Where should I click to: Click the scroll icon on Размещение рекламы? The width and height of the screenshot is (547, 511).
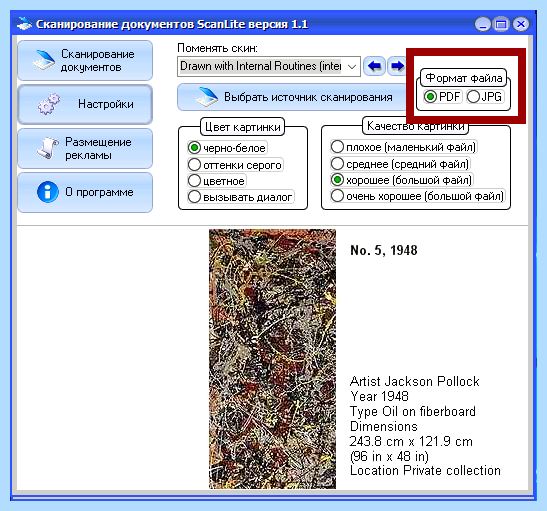[47, 148]
